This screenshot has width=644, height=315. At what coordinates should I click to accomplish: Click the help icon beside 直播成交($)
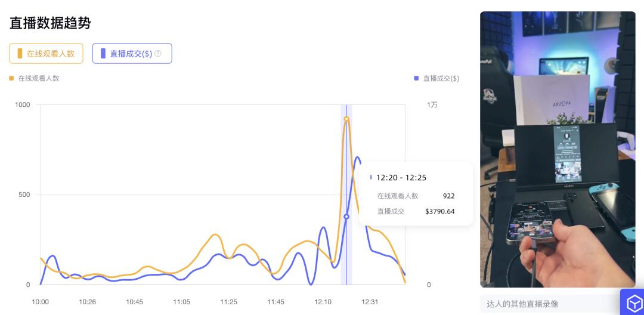(158, 53)
